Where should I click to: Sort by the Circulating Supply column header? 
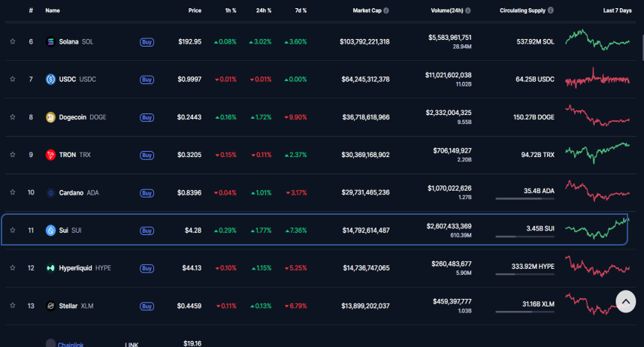[522, 11]
